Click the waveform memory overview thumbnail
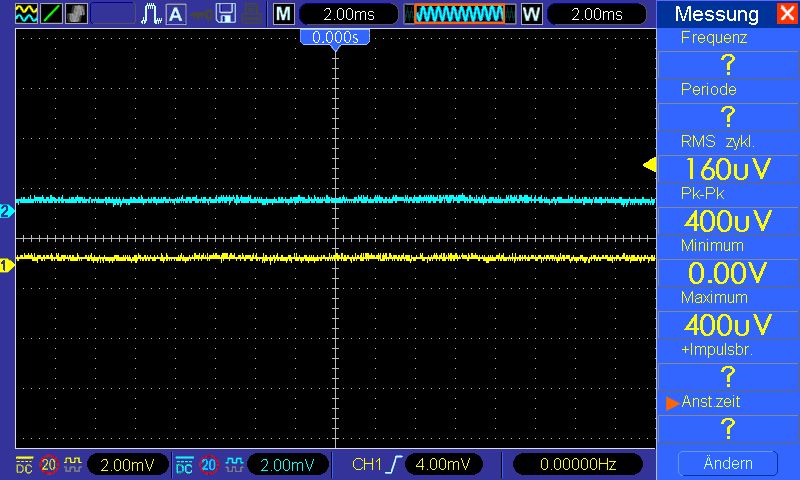This screenshot has height=480, width=800. click(460, 14)
